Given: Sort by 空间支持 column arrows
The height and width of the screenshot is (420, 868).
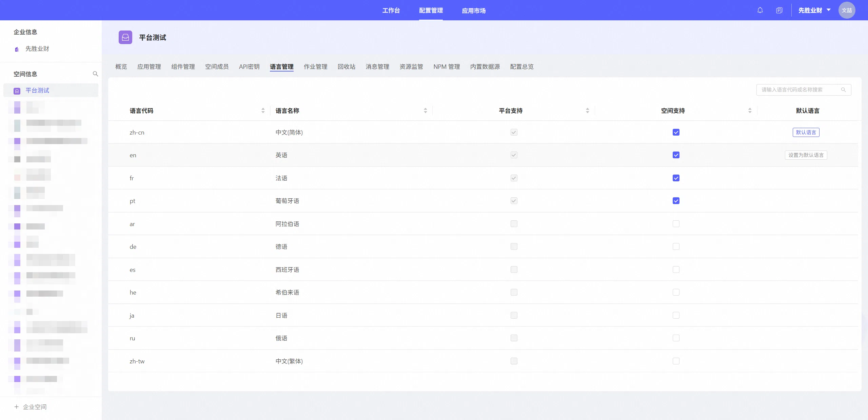Looking at the screenshot, I should (750, 111).
